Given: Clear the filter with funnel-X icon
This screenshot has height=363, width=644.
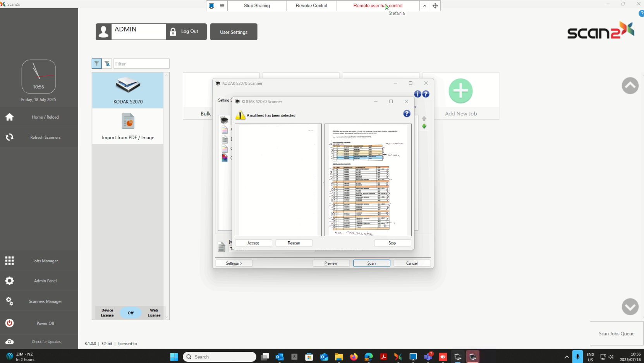Looking at the screenshot, I should pos(107,64).
